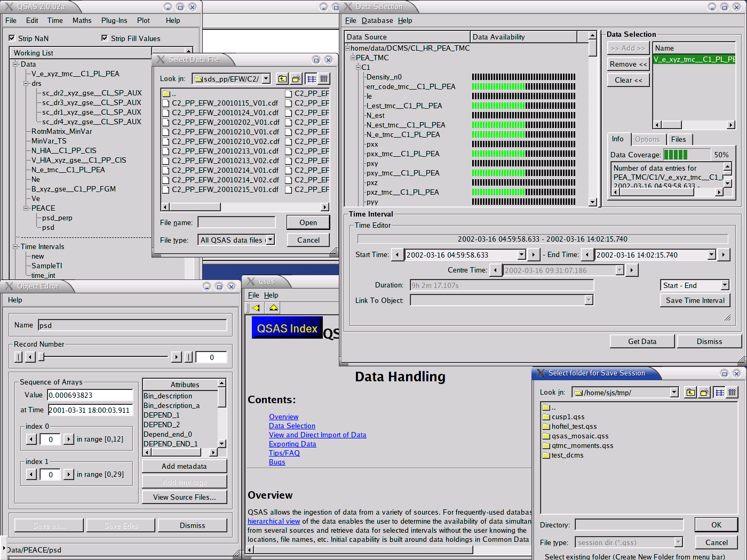Click Clear << button
747x560 pixels.
click(x=629, y=80)
